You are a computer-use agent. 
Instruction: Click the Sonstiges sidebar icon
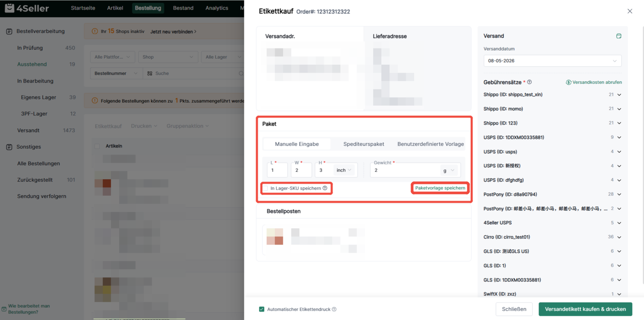(9, 147)
